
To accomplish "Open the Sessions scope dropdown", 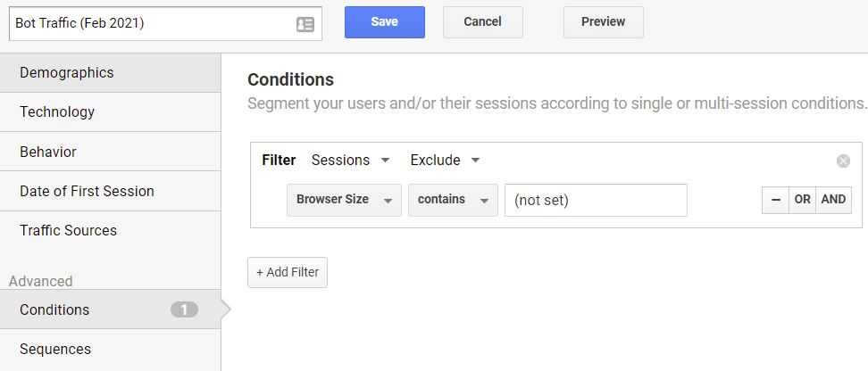I will point(350,161).
